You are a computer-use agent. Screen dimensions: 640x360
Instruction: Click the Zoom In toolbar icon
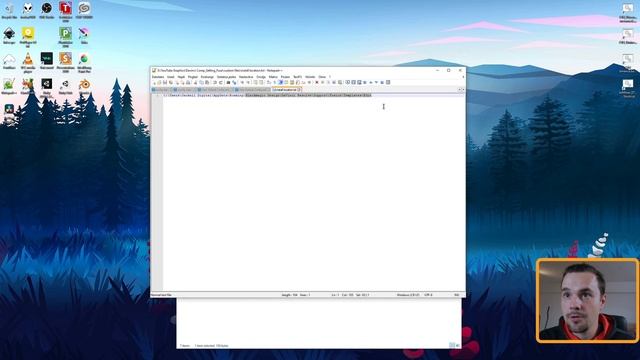(242, 82)
